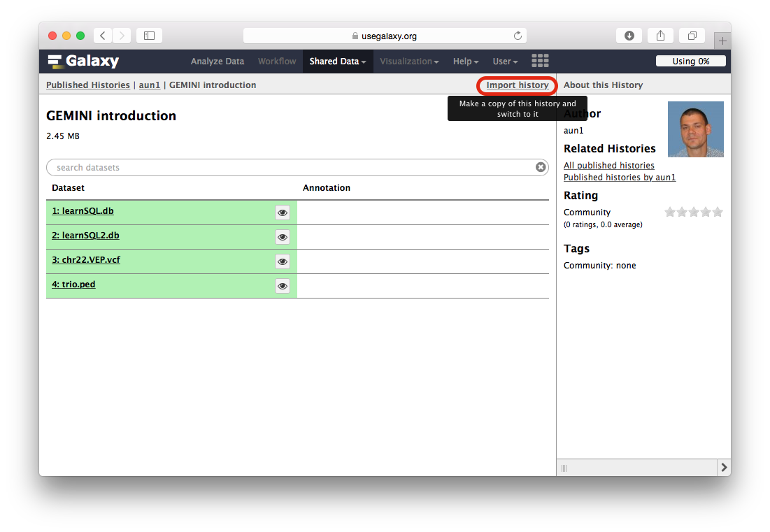Collapse right panel with chevron arrow
This screenshot has width=770, height=532.
coord(724,468)
